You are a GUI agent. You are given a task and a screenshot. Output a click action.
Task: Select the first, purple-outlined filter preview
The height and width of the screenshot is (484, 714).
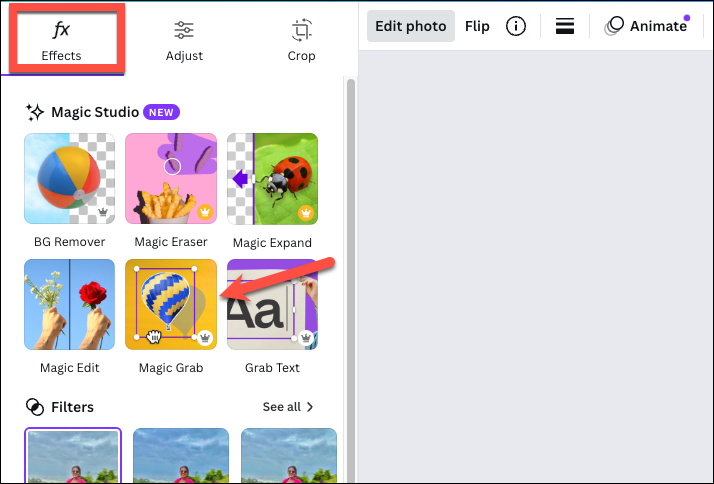(73, 455)
